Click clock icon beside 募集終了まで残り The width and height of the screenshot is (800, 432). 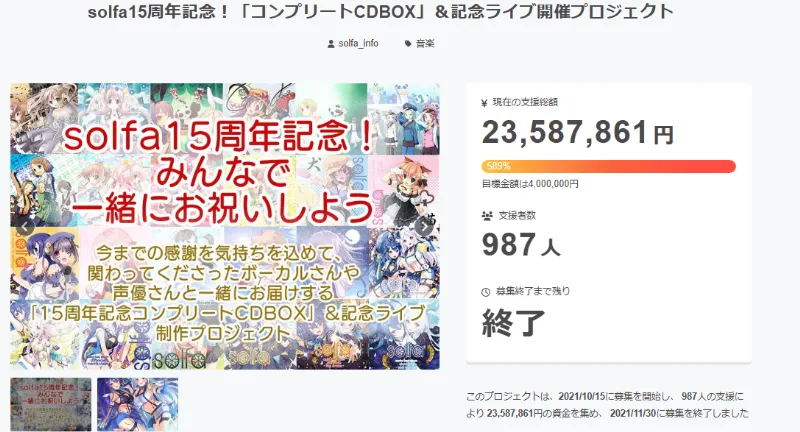click(486, 292)
